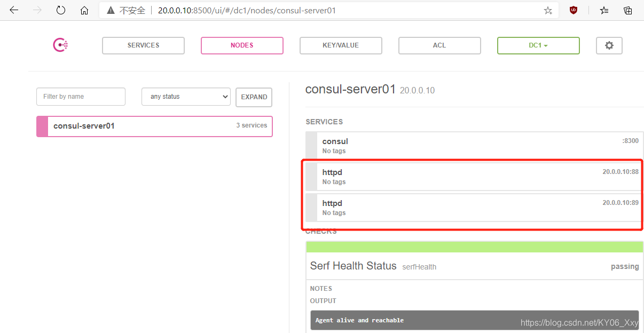The width and height of the screenshot is (644, 333).
Task: Click the Serf Health Status check
Action: pyautogui.click(x=474, y=266)
